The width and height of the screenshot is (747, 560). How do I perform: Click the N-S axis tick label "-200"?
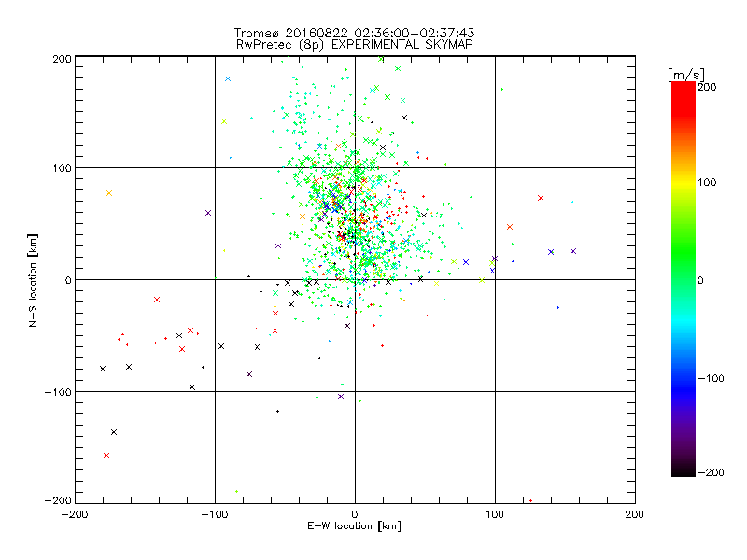tap(58, 500)
